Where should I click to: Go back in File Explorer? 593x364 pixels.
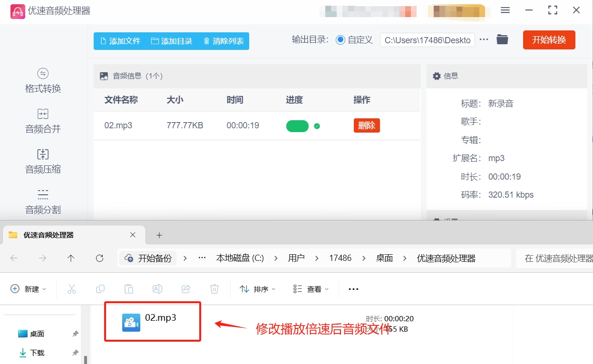click(14, 258)
